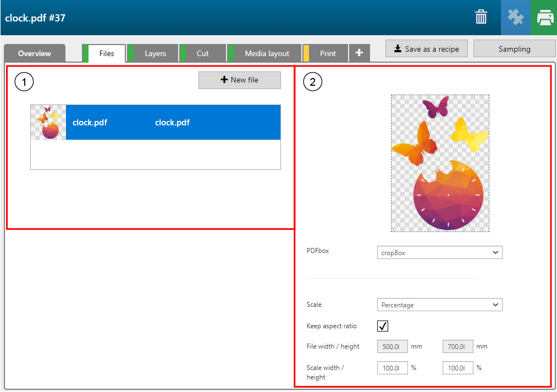Select the Files tab
557x392 pixels.
click(x=107, y=53)
